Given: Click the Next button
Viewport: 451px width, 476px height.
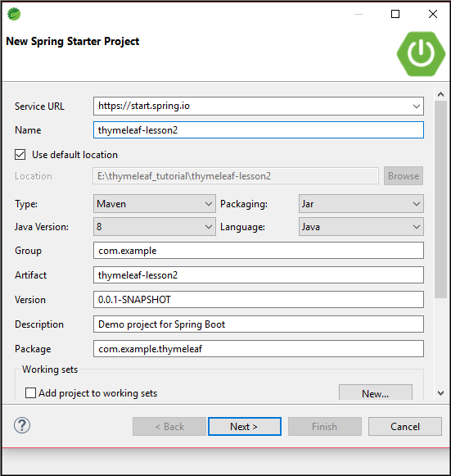Looking at the screenshot, I should (245, 427).
